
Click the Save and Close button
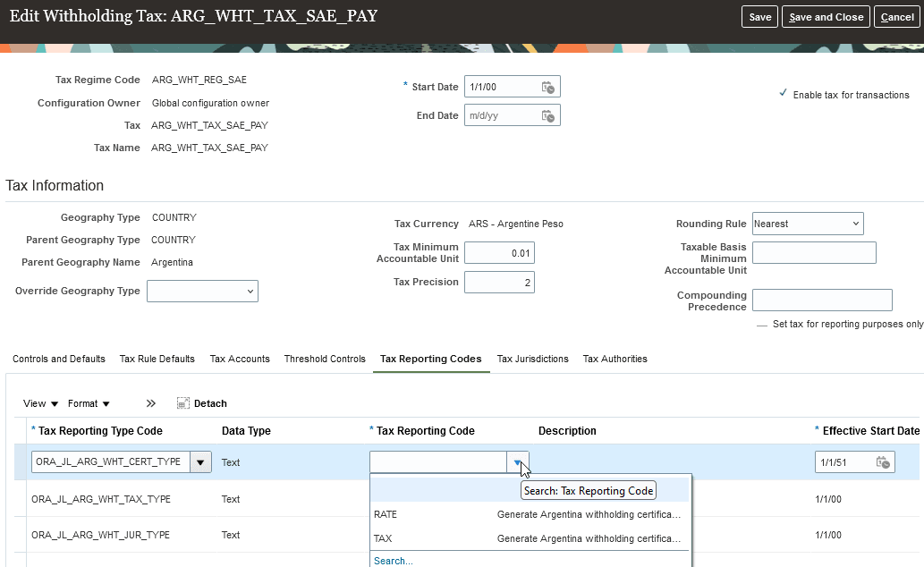(825, 16)
